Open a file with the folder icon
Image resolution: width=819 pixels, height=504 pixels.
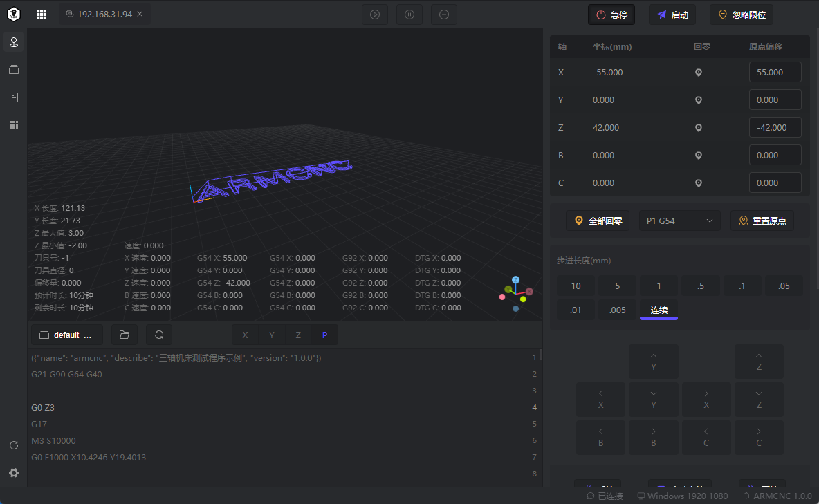[125, 335]
